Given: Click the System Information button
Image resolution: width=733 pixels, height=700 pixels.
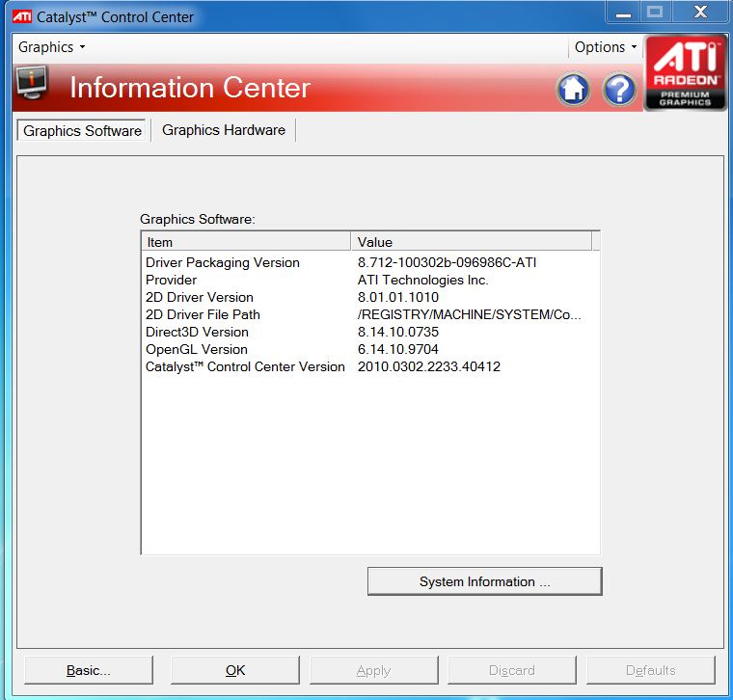Looking at the screenshot, I should pyautogui.click(x=485, y=581).
